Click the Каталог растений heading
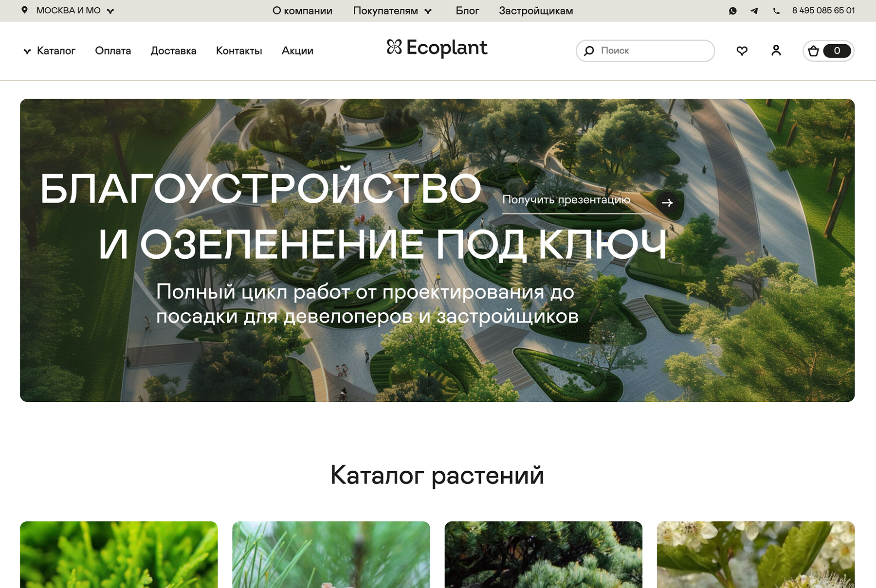Screen dimensions: 876x588 coord(437,475)
